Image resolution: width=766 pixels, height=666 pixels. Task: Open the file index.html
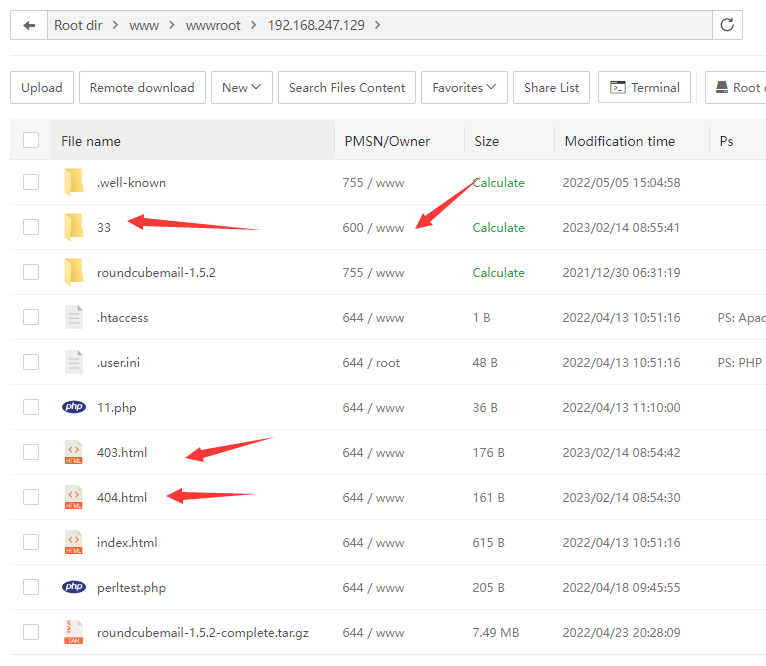[x=127, y=542]
